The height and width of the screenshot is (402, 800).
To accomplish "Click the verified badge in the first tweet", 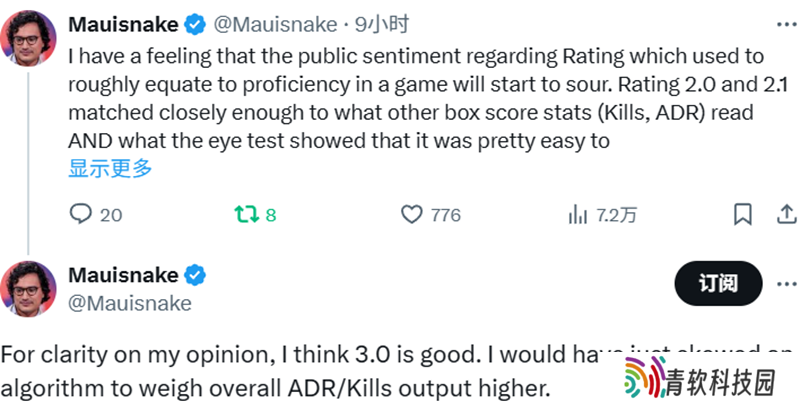I will [x=198, y=24].
